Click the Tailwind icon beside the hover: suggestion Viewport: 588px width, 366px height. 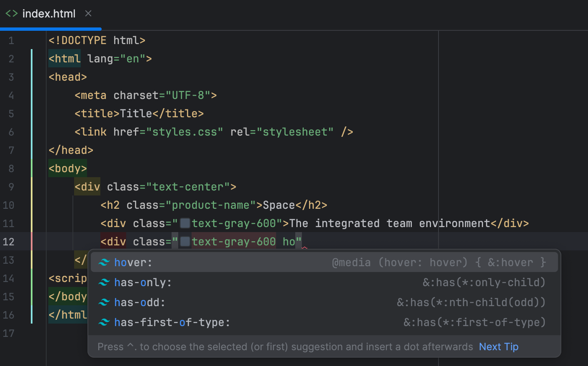coord(104,262)
